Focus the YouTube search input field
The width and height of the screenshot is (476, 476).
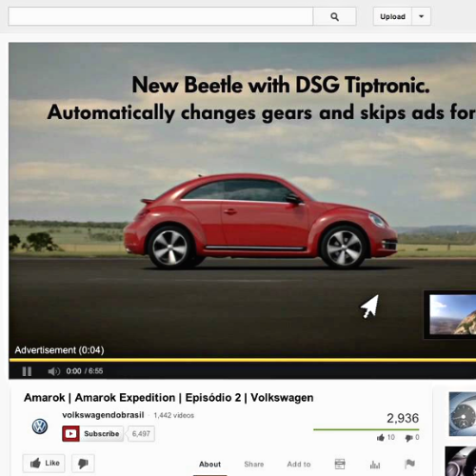pyautogui.click(x=161, y=16)
